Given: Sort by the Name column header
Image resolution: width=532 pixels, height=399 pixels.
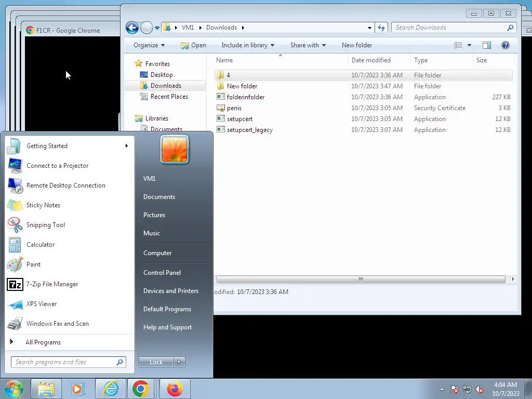Looking at the screenshot, I should pos(224,60).
